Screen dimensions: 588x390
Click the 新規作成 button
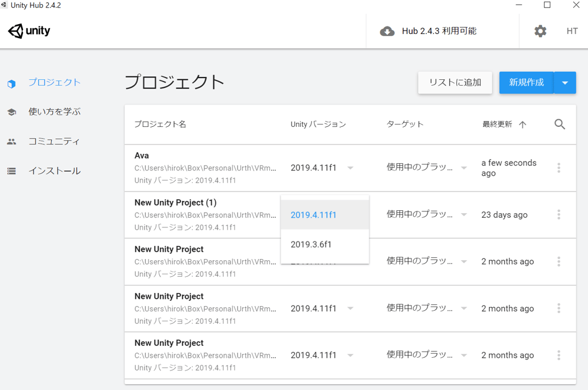(x=526, y=82)
